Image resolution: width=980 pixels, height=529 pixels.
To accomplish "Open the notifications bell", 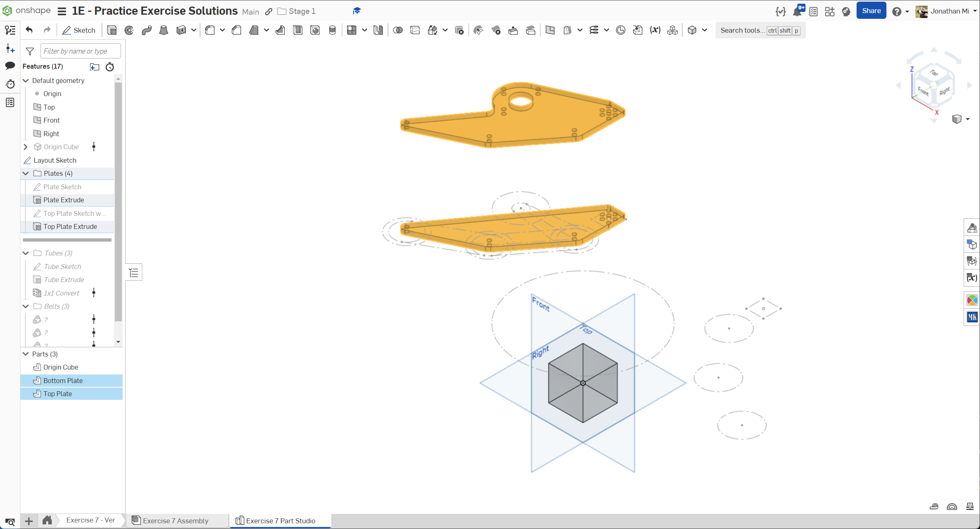I will point(797,11).
